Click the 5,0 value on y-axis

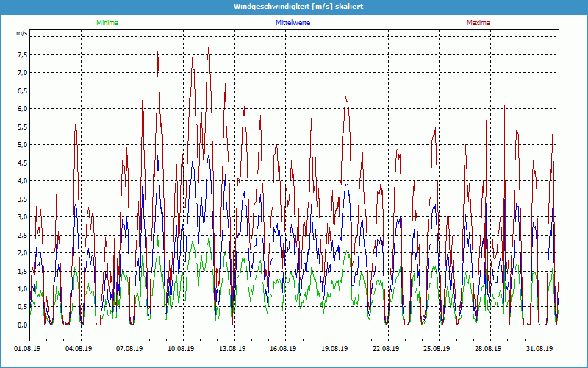click(x=21, y=145)
